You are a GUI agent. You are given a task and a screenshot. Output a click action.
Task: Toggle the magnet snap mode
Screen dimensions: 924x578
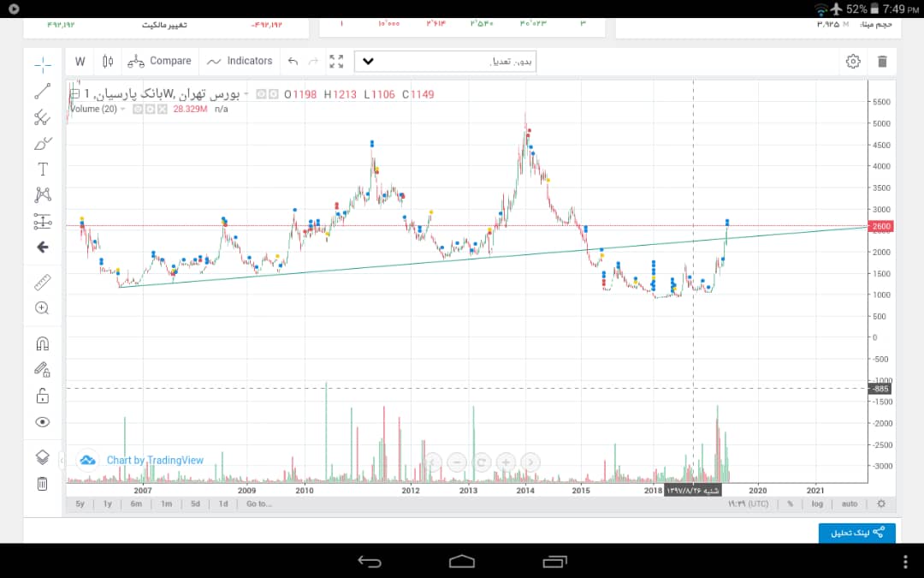(x=43, y=344)
